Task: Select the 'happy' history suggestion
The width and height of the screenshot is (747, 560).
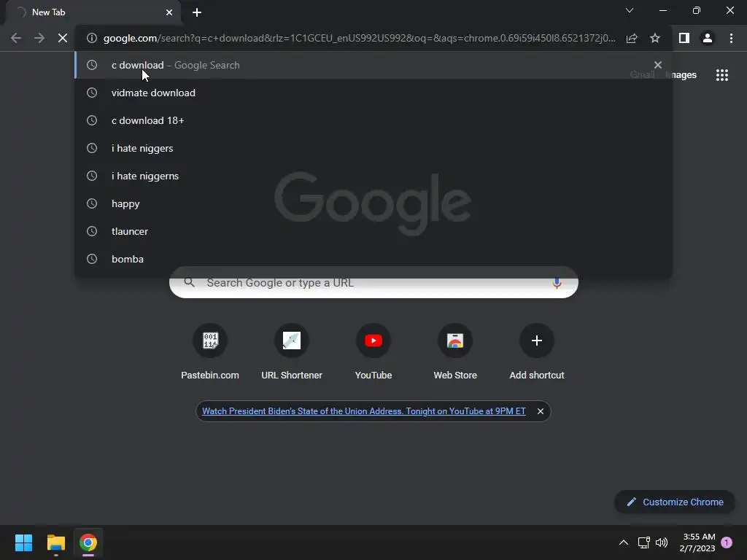Action: (x=373, y=203)
